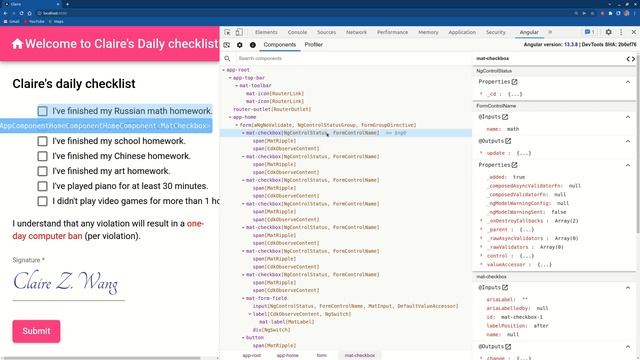Image resolution: width=640 pixels, height=360 pixels.
Task: Open Angular DevTools info icon
Action: (253, 45)
